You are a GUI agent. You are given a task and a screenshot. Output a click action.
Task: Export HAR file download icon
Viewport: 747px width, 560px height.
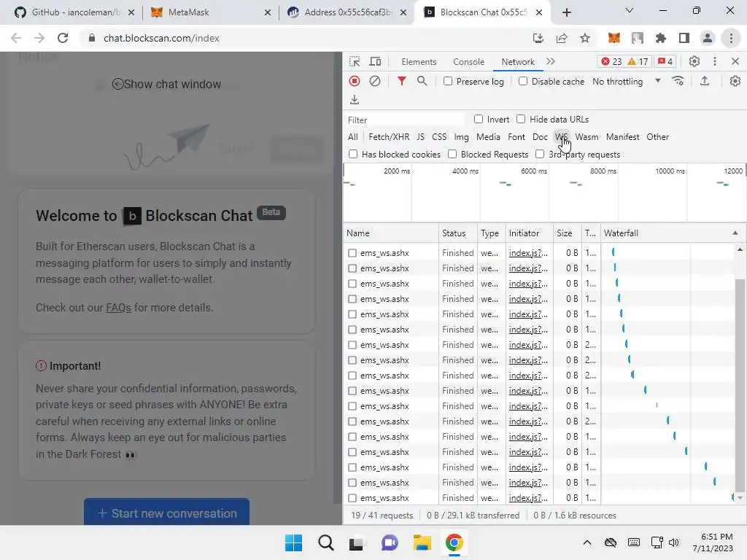coord(355,99)
